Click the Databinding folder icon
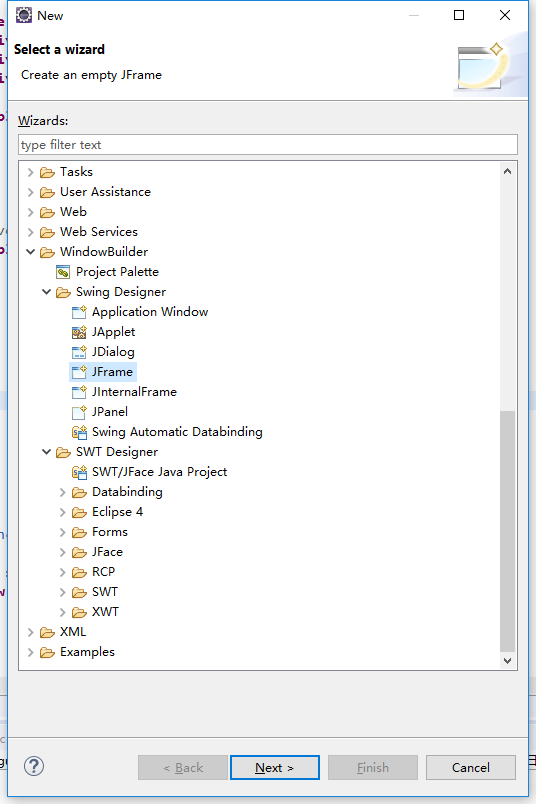The height and width of the screenshot is (804, 536). coord(79,492)
